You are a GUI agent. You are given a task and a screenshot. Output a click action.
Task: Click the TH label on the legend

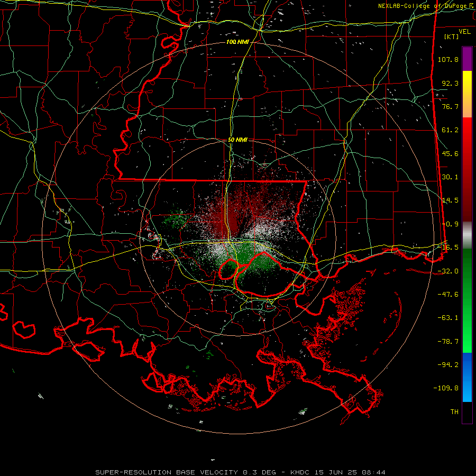coord(454,412)
